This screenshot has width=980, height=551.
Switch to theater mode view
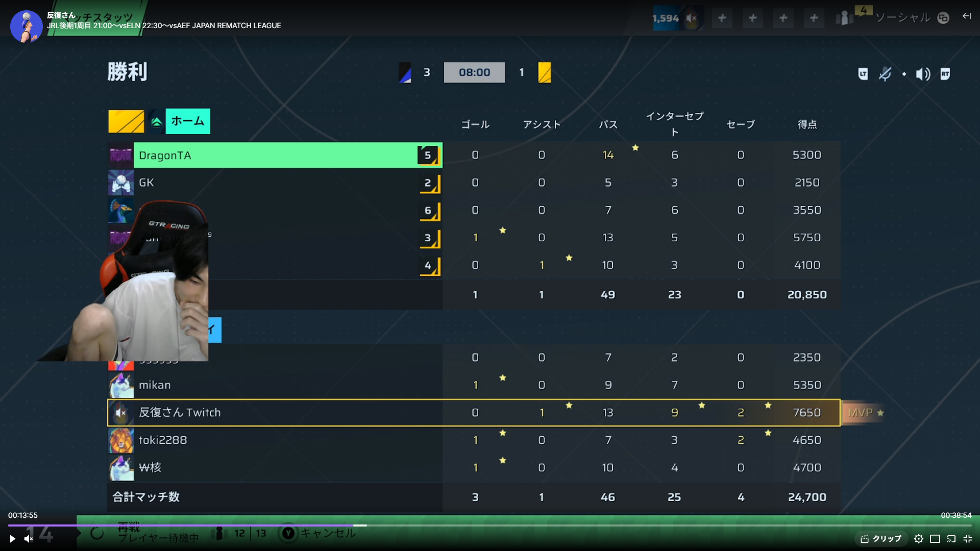click(x=935, y=539)
